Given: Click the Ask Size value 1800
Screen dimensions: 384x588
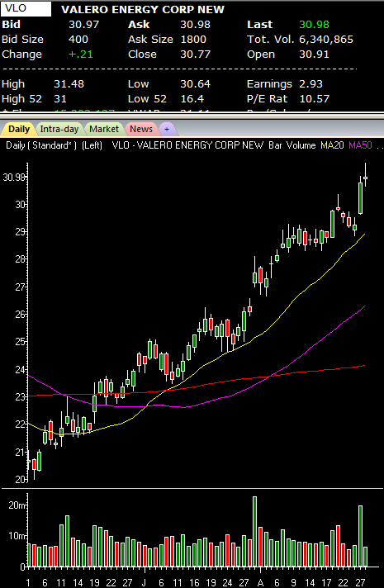Looking at the screenshot, I should 193,40.
